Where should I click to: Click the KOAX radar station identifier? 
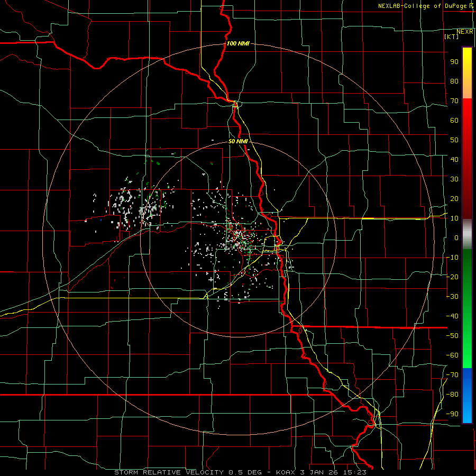286,472
